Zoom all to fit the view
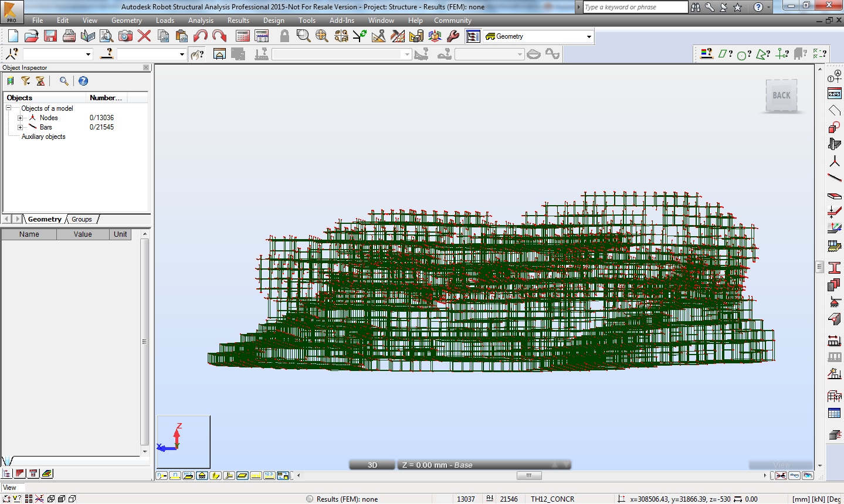This screenshot has height=504, width=844. click(x=322, y=36)
